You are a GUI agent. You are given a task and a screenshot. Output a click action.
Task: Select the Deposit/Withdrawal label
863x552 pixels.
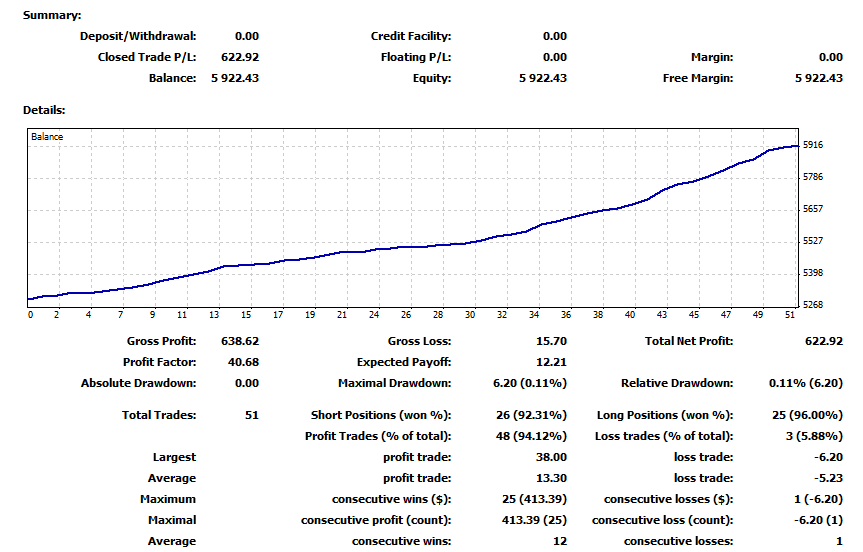pyautogui.click(x=138, y=36)
